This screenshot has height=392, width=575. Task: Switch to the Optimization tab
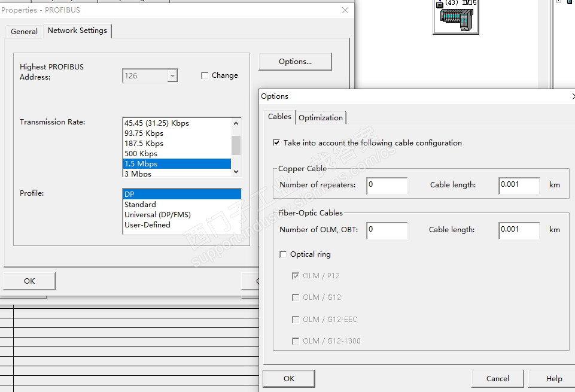click(x=321, y=118)
